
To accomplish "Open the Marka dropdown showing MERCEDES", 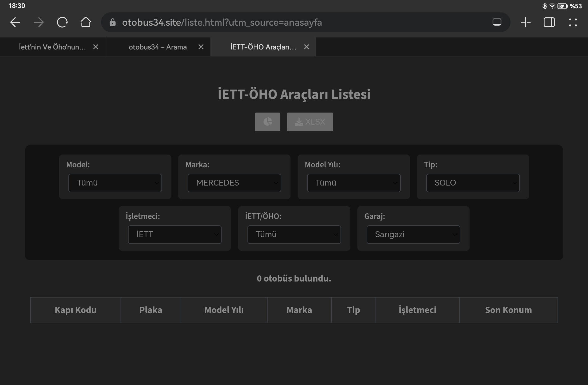I will 234,183.
